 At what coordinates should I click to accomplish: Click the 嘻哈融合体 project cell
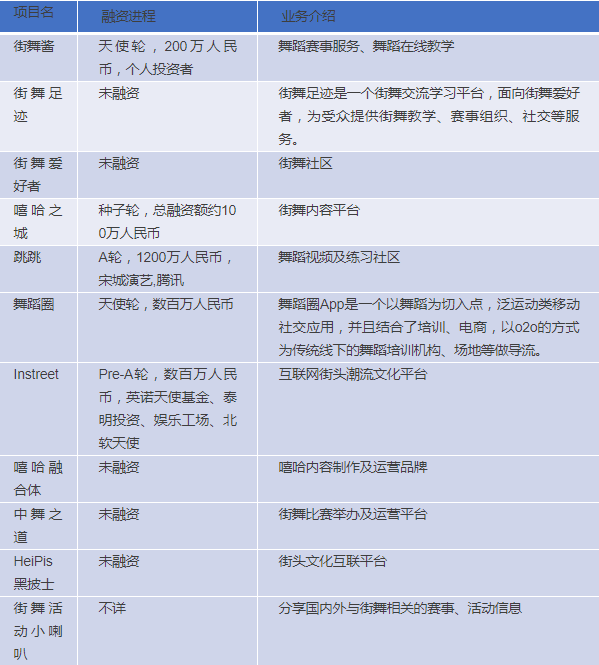pos(39,479)
